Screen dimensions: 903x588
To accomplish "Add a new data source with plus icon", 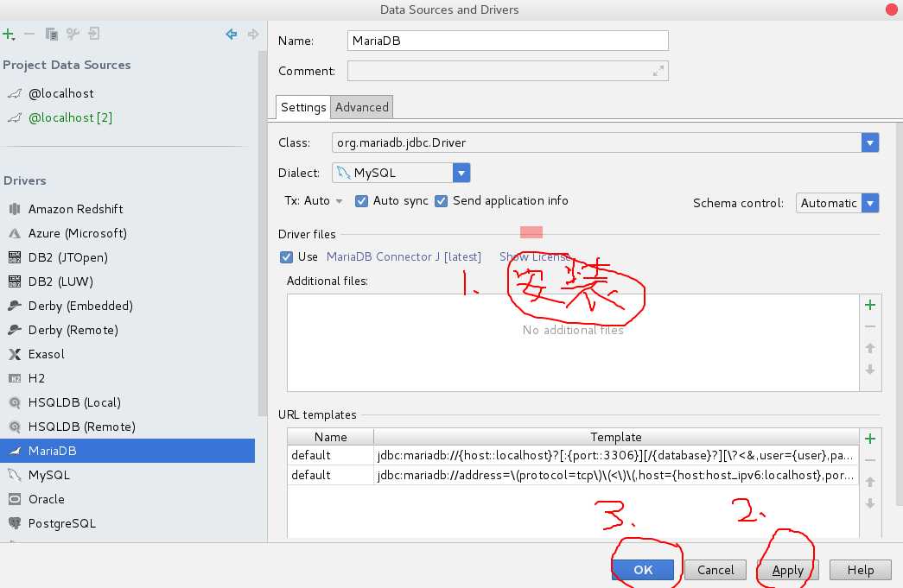I will [x=8, y=35].
